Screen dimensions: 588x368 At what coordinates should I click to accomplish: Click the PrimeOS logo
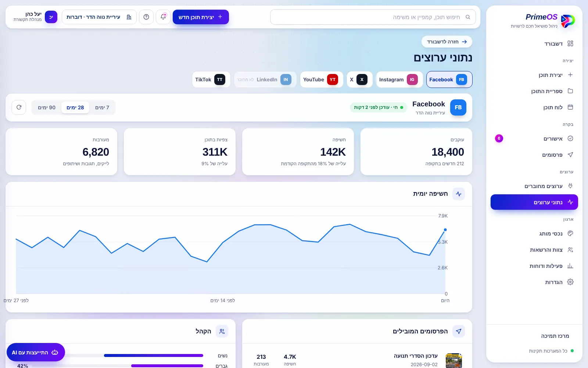[568, 21]
